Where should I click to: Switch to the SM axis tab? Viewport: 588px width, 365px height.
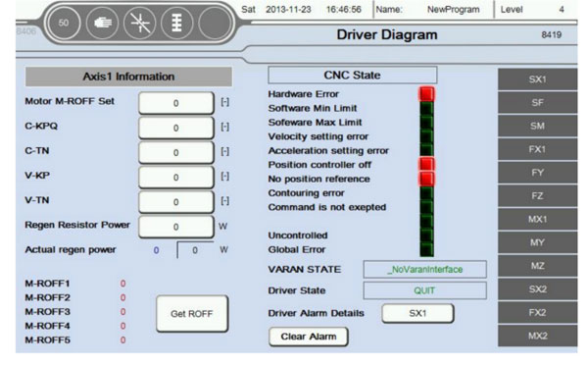click(537, 126)
